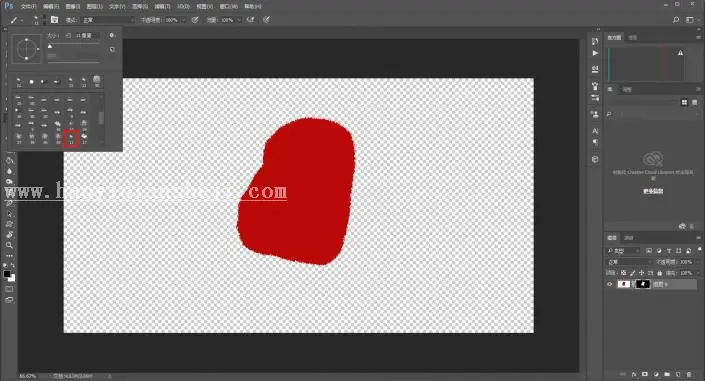Select the Blur tool
The image size is (705, 381).
coord(9,171)
